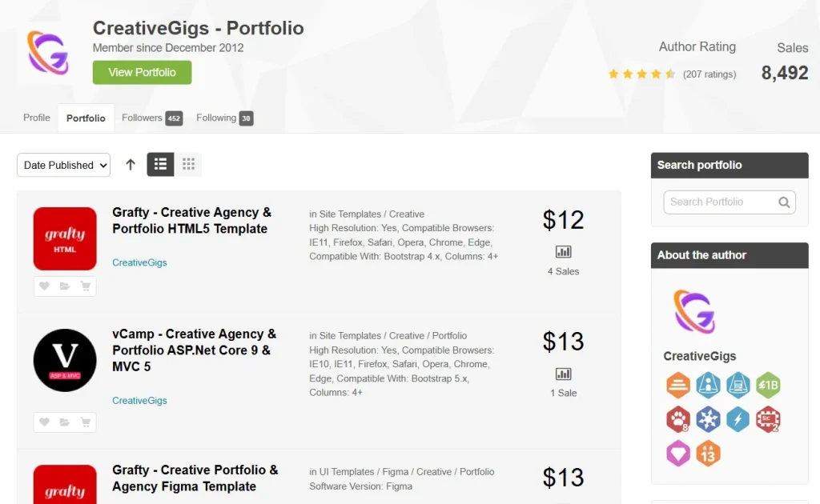This screenshot has height=504, width=820.
Task: Click the orange 13 years badge
Action: tap(708, 454)
